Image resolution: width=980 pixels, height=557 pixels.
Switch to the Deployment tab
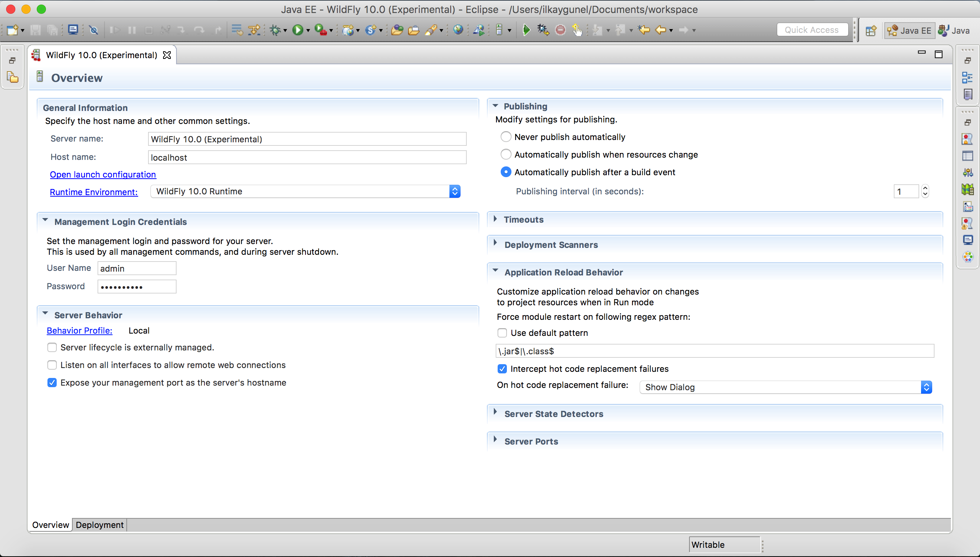(x=100, y=525)
